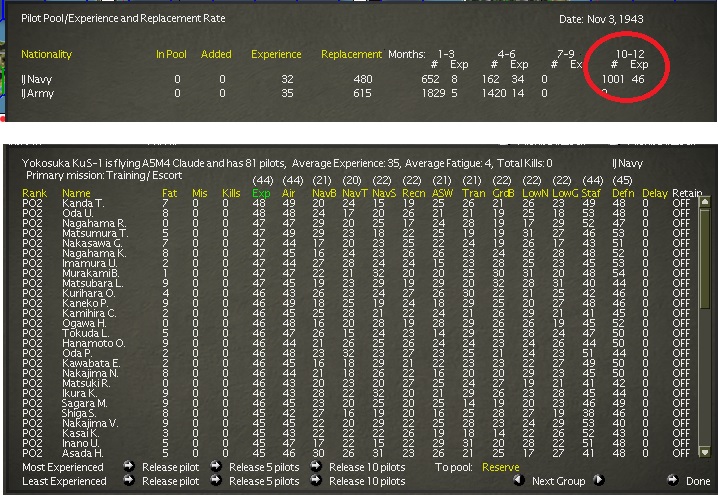Go to previous group with left arrow
Screen dimensions: 718x497
(518, 480)
